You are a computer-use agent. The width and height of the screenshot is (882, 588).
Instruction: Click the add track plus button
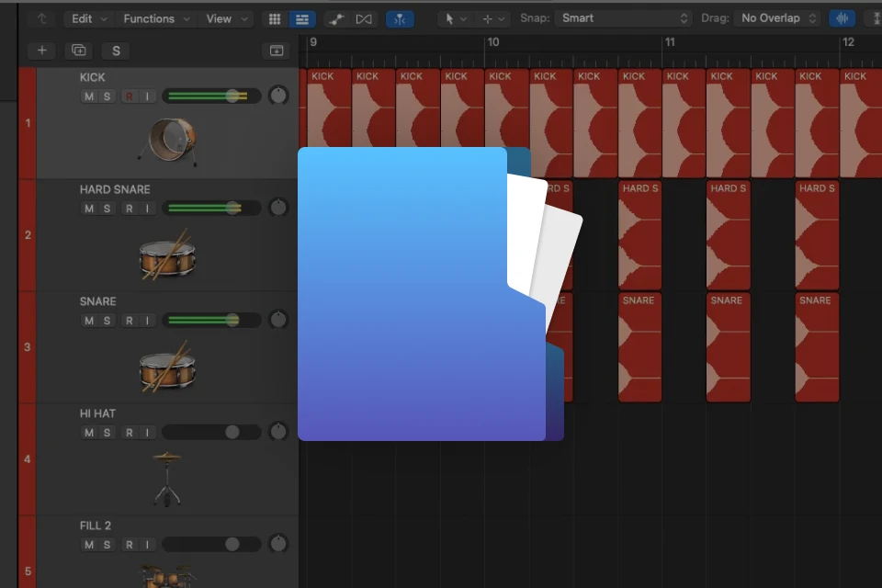tap(42, 51)
